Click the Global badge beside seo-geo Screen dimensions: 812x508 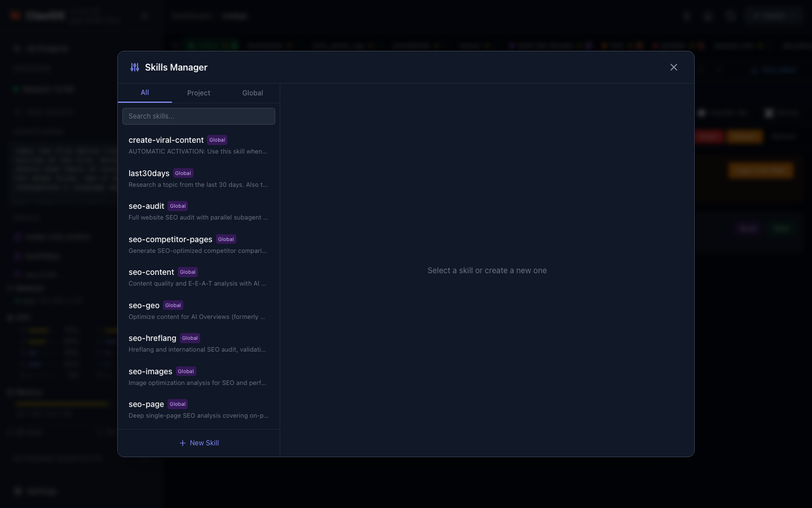point(173,305)
